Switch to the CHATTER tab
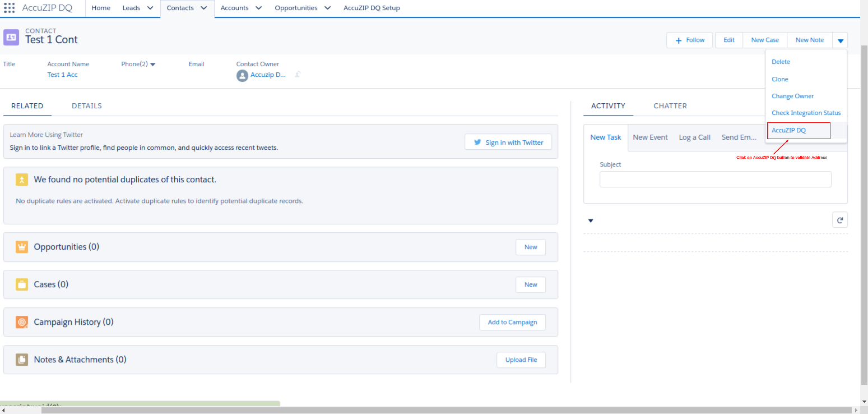 click(670, 105)
